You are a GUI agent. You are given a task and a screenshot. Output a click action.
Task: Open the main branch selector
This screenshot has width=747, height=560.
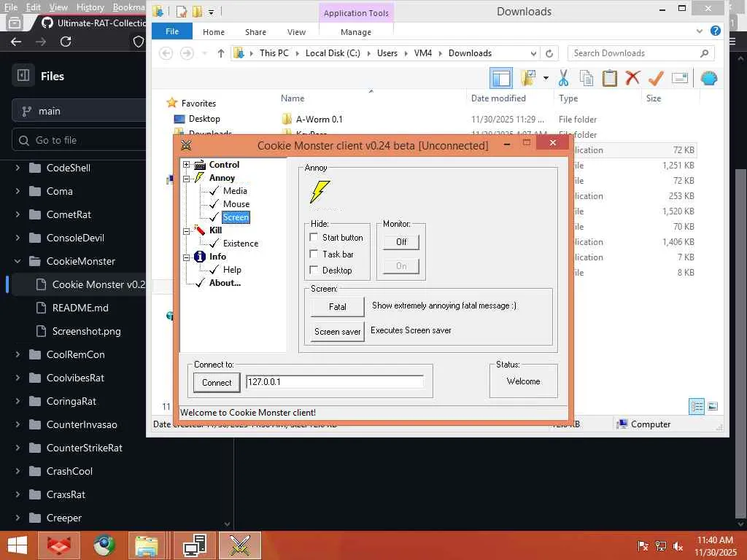[79, 111]
